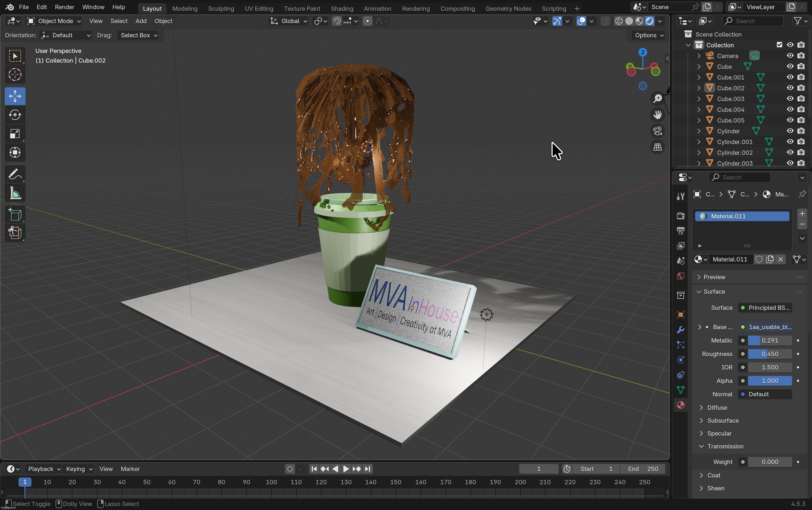Open the Render Properties panel

click(x=680, y=215)
